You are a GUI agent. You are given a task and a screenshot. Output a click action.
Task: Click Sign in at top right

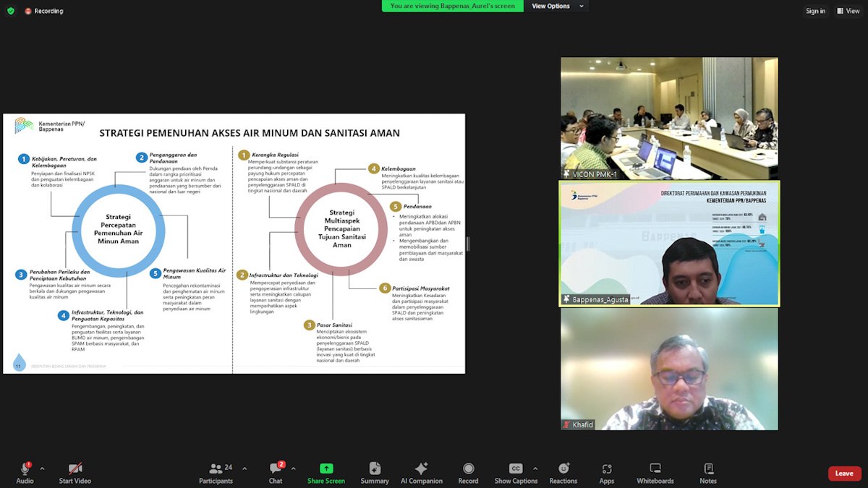(815, 11)
